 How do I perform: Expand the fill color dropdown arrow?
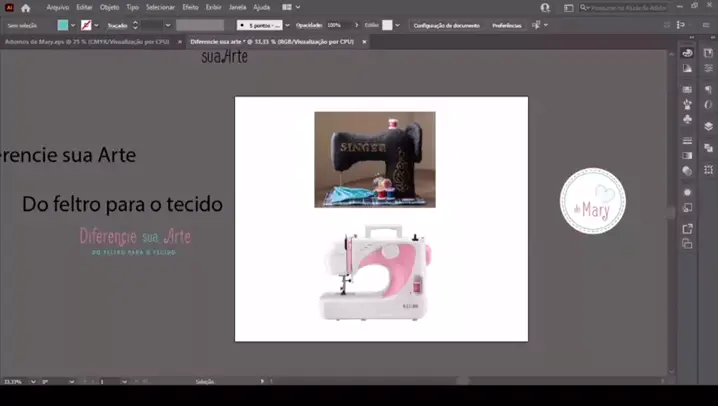73,25
